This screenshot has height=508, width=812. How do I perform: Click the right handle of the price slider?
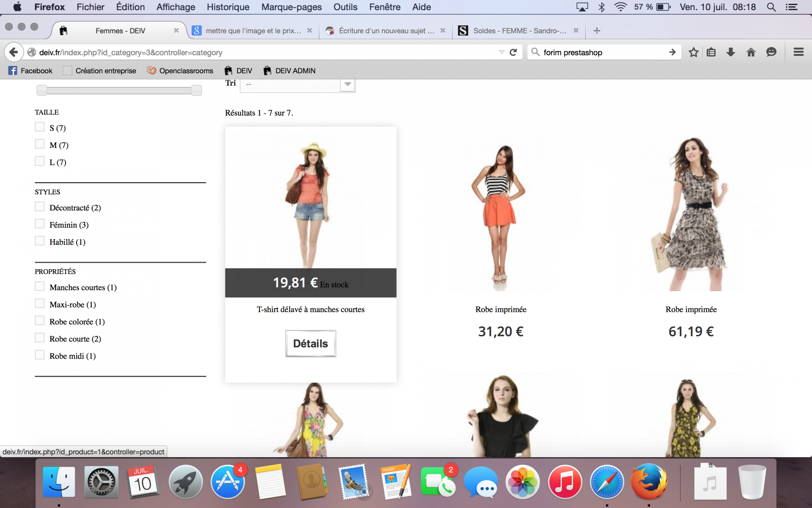pos(196,90)
